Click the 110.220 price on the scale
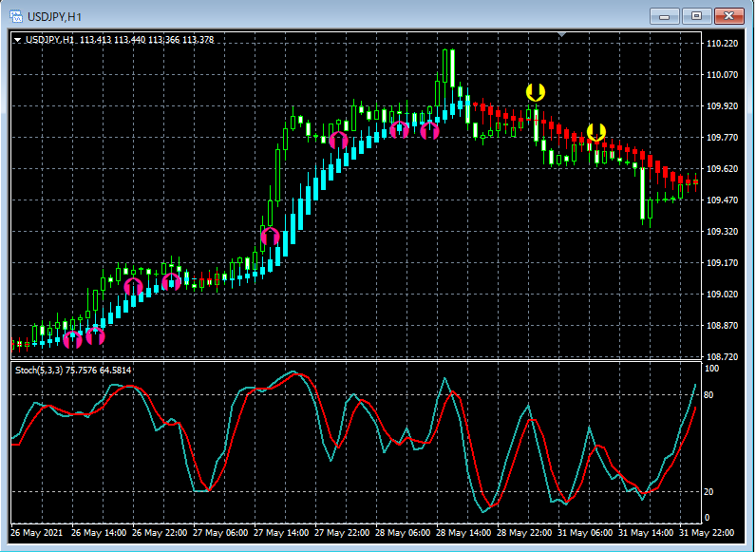This screenshot has width=756, height=552. 723,44
